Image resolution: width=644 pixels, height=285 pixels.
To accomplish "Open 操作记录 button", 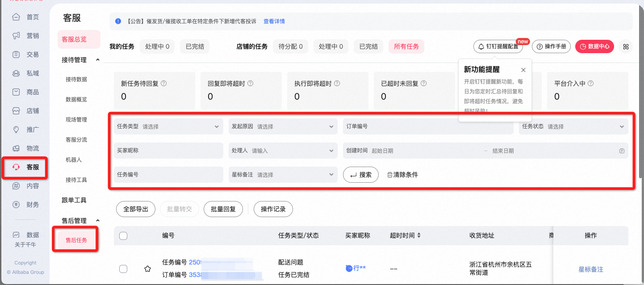I will (273, 209).
